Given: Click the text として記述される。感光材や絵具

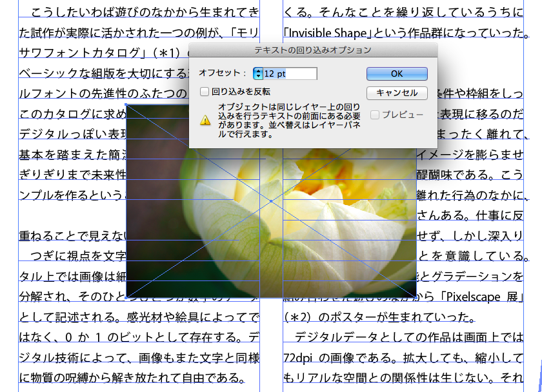Looking at the screenshot, I should click(109, 317).
